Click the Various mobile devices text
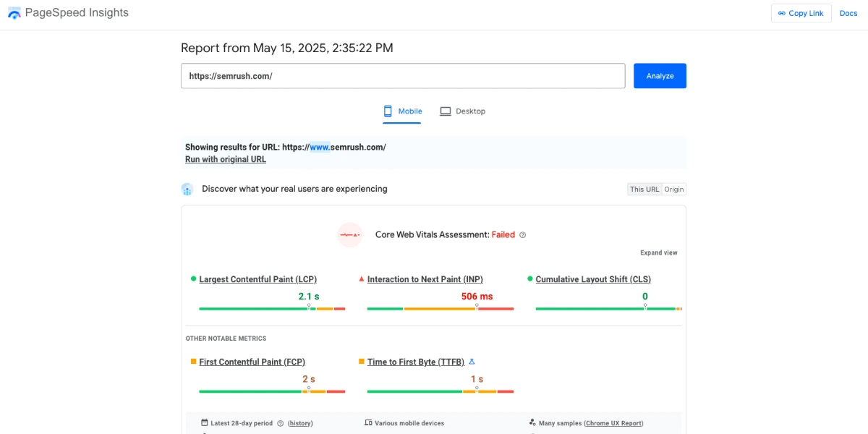The image size is (868, 434). [x=409, y=423]
